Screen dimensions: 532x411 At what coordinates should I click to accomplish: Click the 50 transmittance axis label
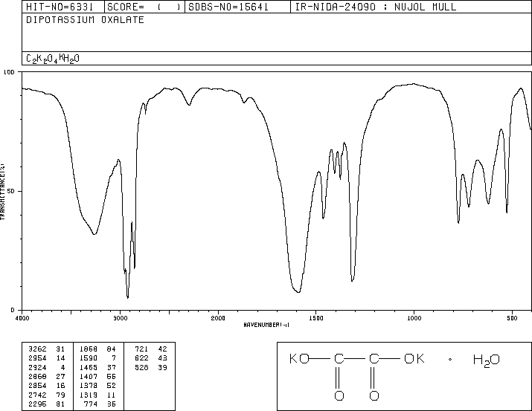coord(11,191)
